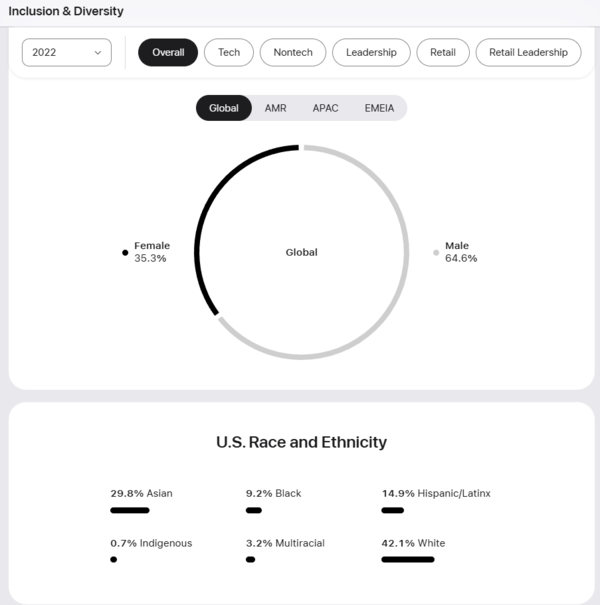Image resolution: width=600 pixels, height=605 pixels.
Task: Click the White 42.1% bar
Action: pyautogui.click(x=408, y=559)
